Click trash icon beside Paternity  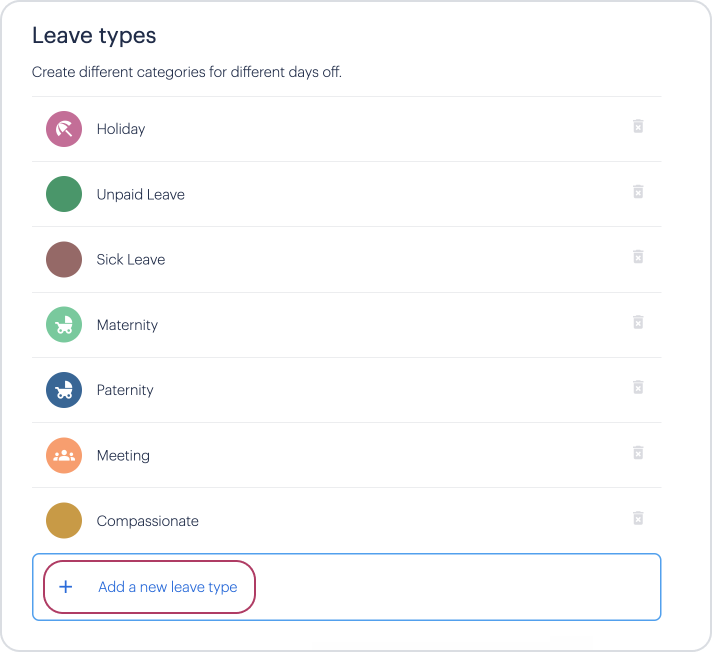click(638, 387)
